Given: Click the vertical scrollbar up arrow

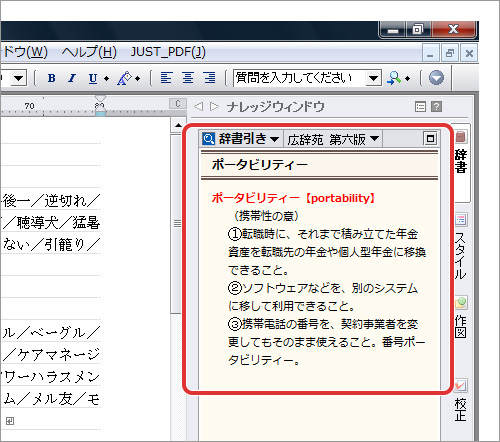Looking at the screenshot, I should 178,125.
